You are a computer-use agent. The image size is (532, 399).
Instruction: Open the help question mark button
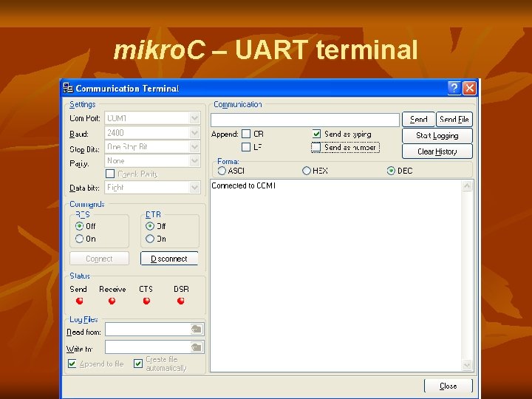(454, 88)
